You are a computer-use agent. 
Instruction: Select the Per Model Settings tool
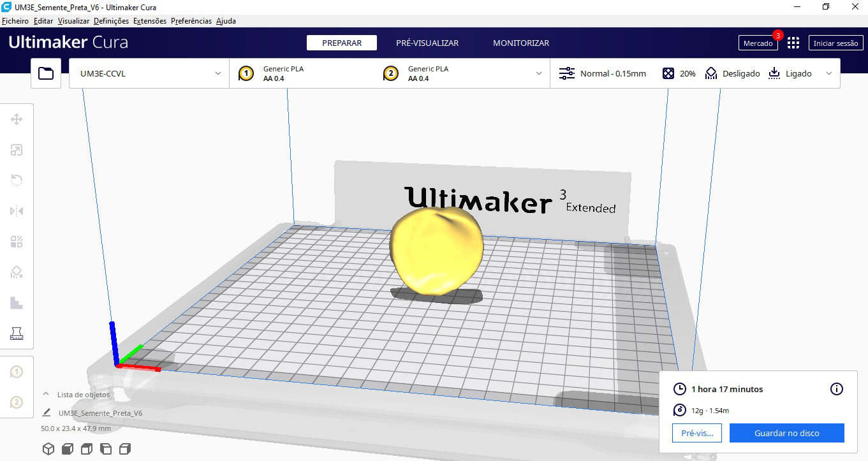tap(17, 242)
